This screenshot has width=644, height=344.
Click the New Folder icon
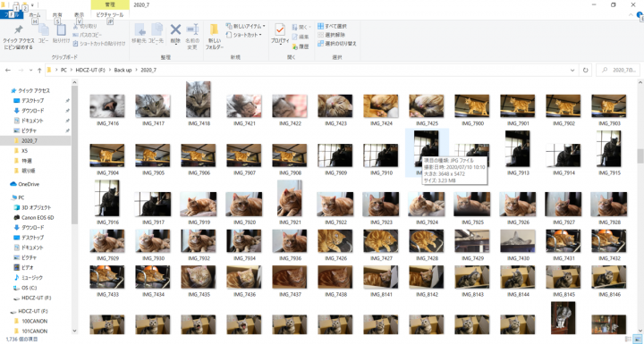click(214, 30)
